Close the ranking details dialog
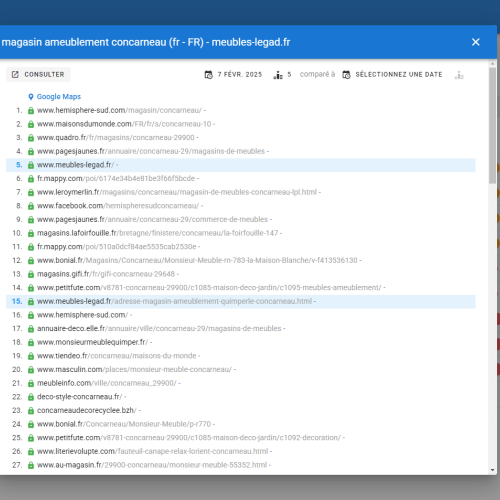 coord(476,42)
